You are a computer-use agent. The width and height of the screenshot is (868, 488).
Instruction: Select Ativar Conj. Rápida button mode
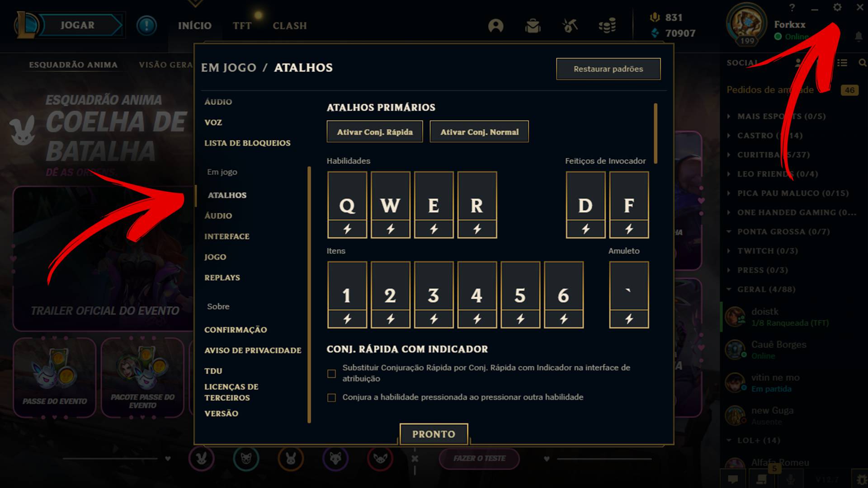374,131
